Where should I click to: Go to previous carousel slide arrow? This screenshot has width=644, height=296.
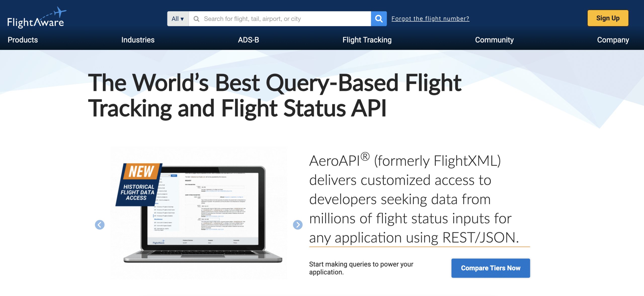tap(100, 225)
